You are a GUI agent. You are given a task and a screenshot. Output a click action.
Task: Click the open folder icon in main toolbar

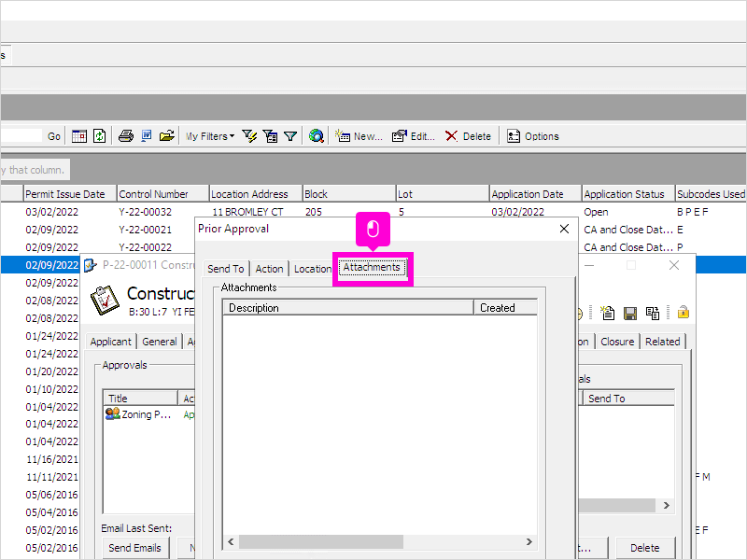(x=167, y=136)
